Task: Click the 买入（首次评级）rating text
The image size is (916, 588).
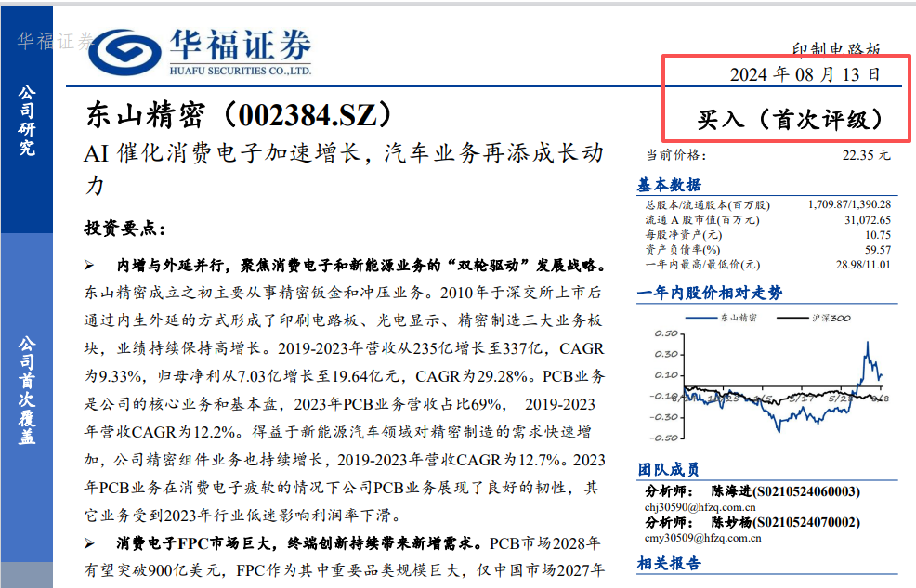Action: coord(790,119)
